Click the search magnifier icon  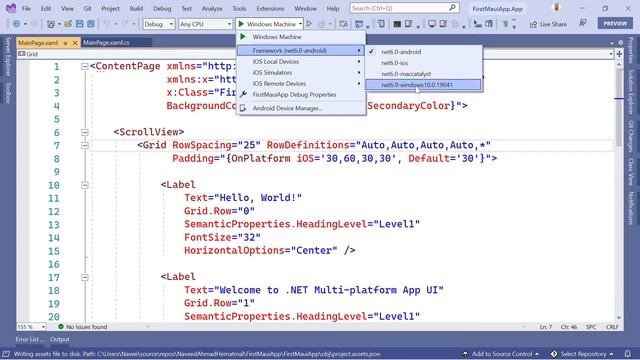click(x=452, y=8)
